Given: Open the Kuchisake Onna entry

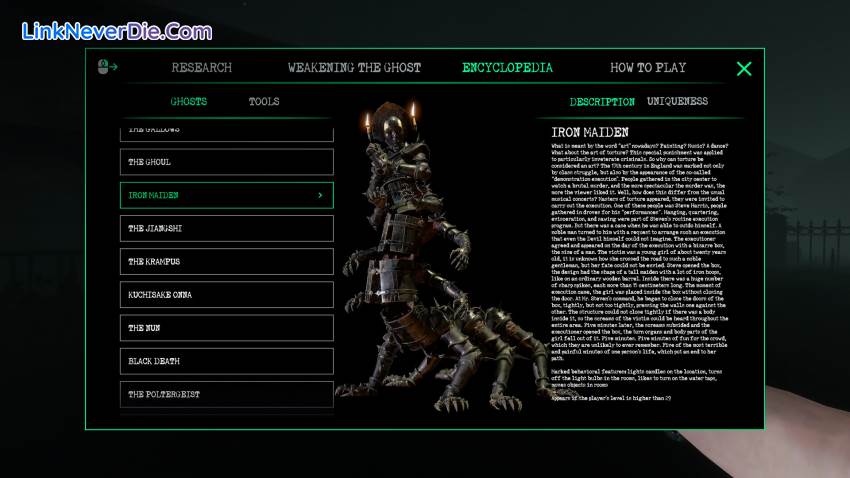Looking at the screenshot, I should coord(226,295).
